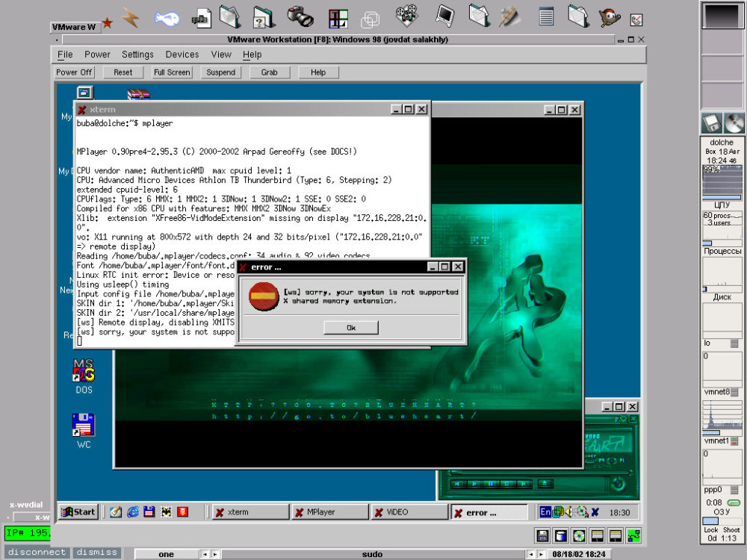Click the speaker volume tray icon
This screenshot has height=560, width=747.
pyautogui.click(x=568, y=512)
